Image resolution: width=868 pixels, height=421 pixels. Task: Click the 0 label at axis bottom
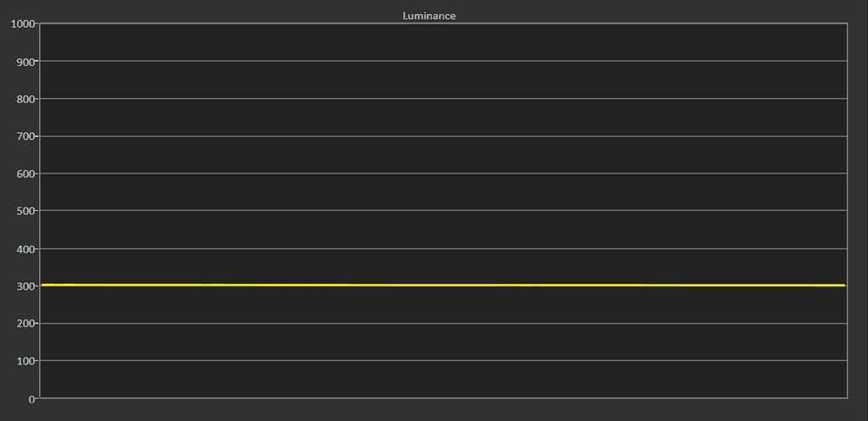click(x=32, y=399)
